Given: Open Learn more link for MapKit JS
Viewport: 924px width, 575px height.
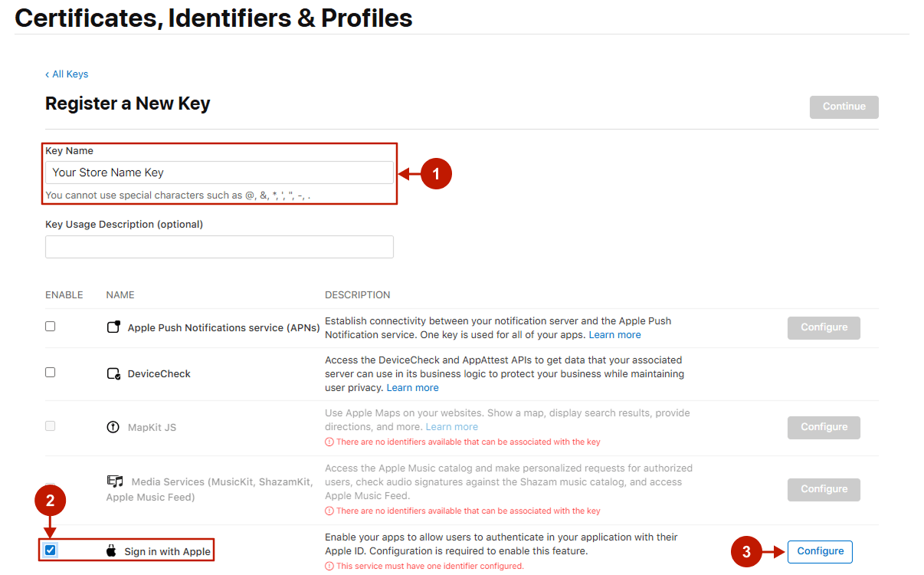Looking at the screenshot, I should click(451, 427).
